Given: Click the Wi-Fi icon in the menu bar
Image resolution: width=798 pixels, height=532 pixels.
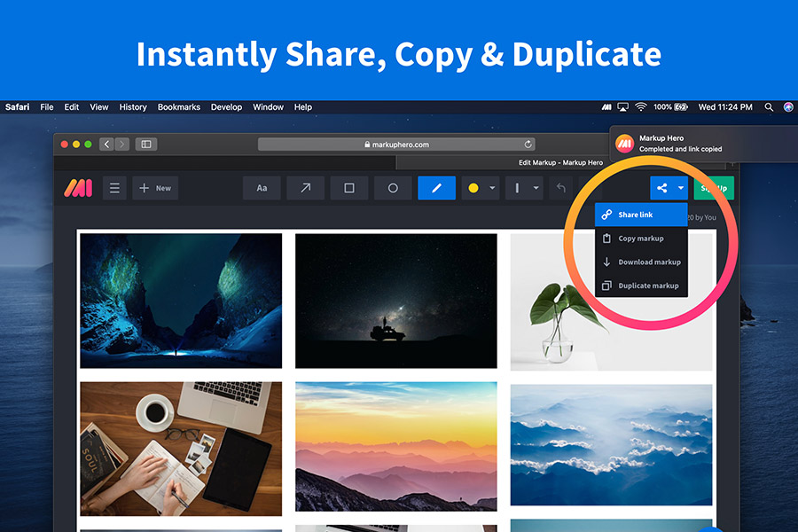Looking at the screenshot, I should (641, 107).
